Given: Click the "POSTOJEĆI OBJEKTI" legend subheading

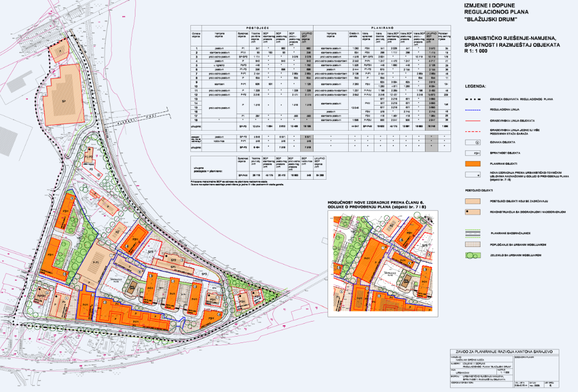Looking at the screenshot, I should pos(479,190).
